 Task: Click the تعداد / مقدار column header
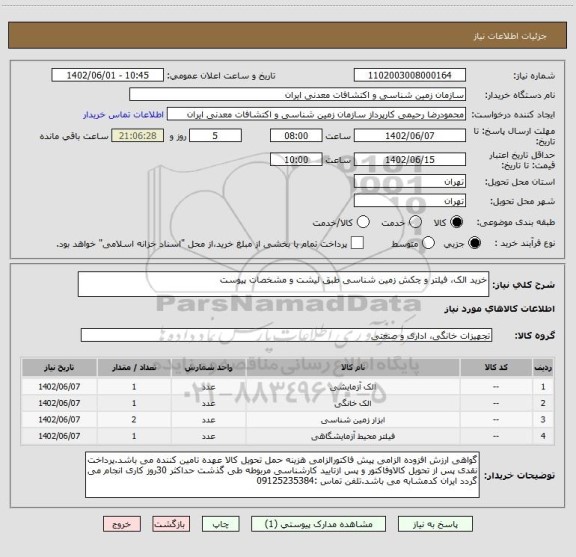(134, 367)
